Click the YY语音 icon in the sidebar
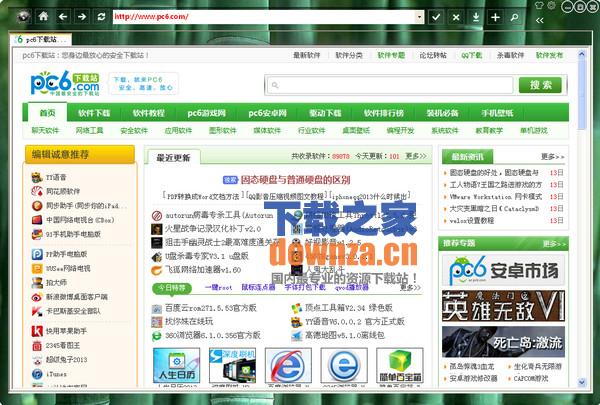Image resolution: width=600 pixels, height=405 pixels. (x=37, y=177)
